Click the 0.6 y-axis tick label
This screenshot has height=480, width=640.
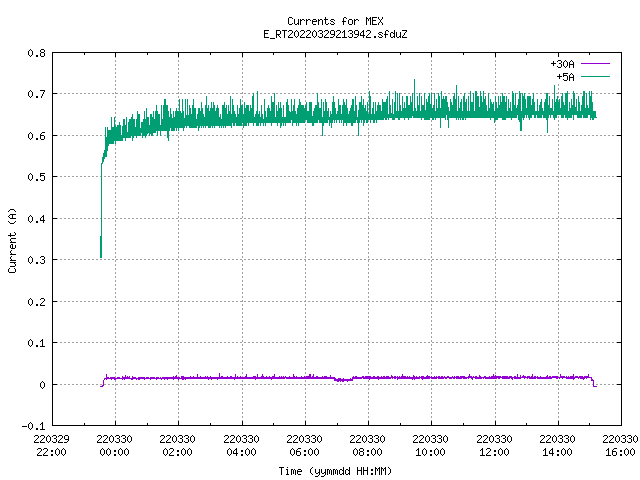36,136
